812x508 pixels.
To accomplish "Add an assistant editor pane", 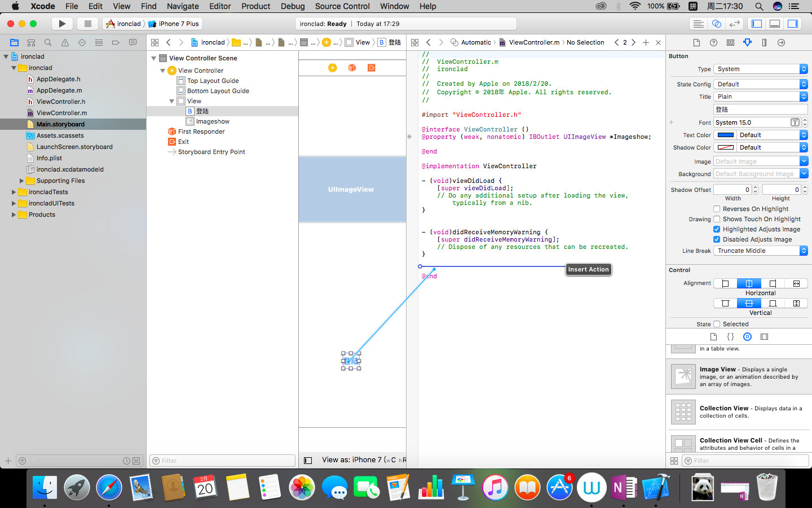I will [646, 42].
